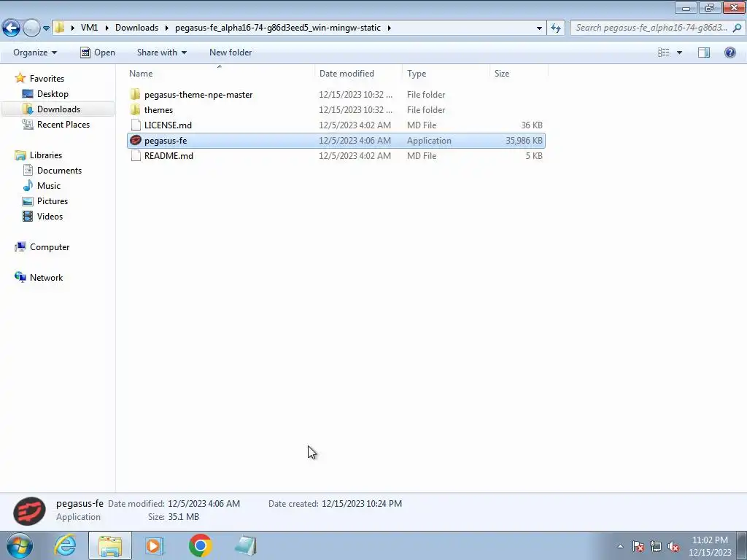Toggle the preview pane
This screenshot has height=560, width=747.
(x=704, y=52)
